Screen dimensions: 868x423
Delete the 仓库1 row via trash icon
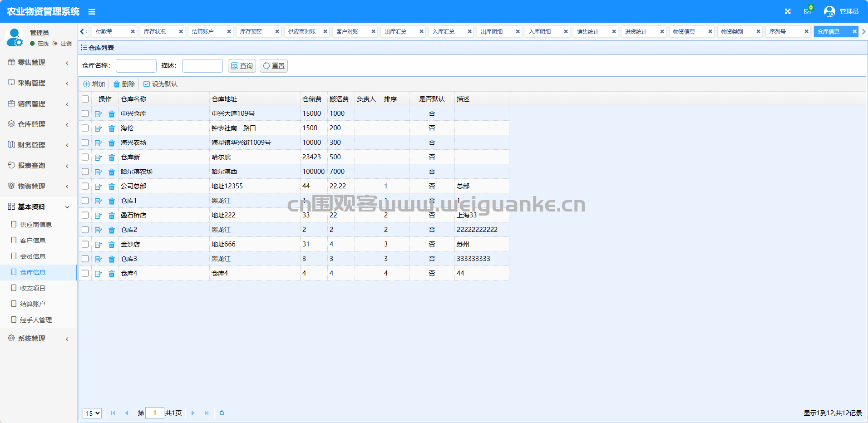112,201
